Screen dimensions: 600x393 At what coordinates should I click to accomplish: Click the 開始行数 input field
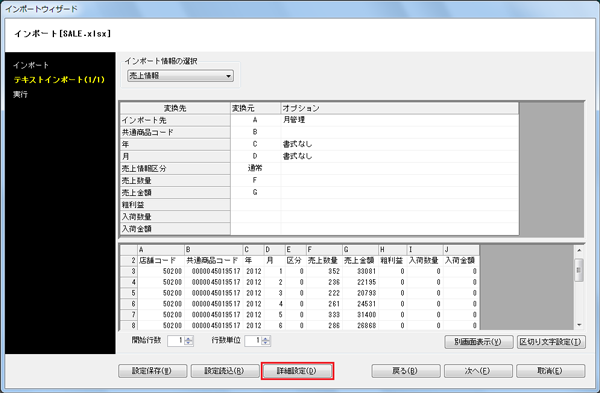coord(176,341)
